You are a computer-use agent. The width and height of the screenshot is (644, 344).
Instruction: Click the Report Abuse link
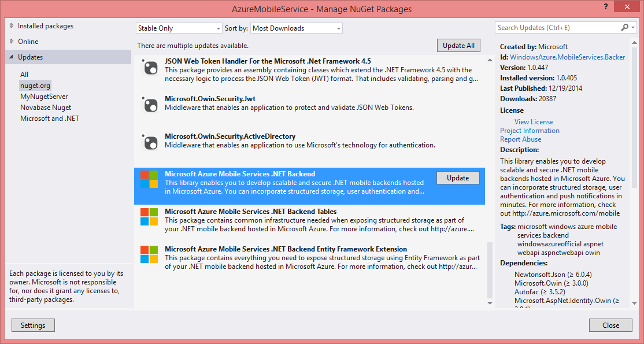520,139
